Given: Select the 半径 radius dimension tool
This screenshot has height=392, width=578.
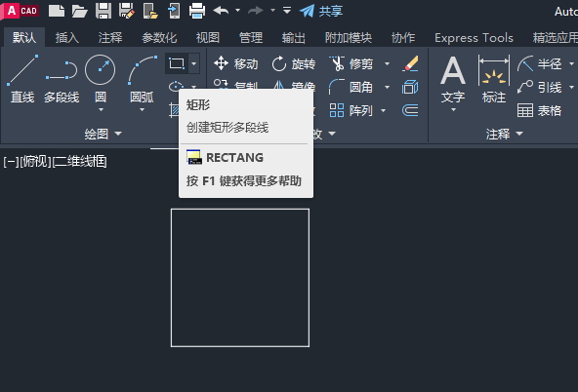Looking at the screenshot, I should pos(539,63).
